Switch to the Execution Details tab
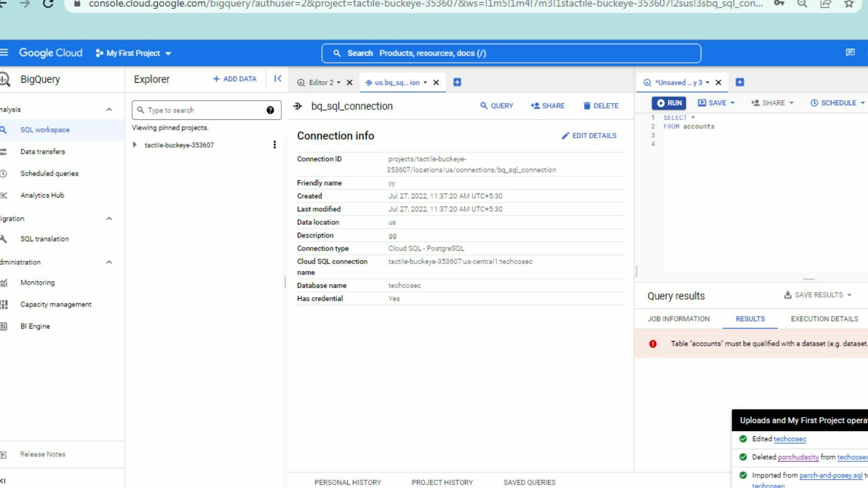The height and width of the screenshot is (488, 868). pyautogui.click(x=824, y=319)
